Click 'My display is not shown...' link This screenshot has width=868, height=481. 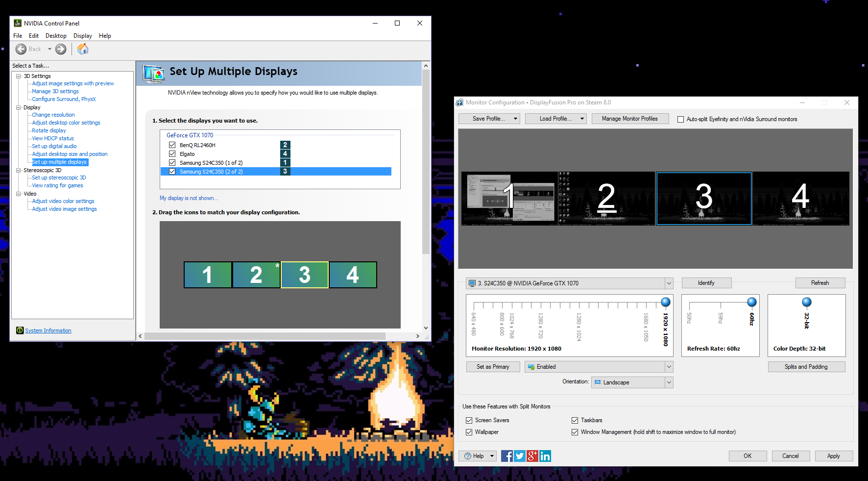point(189,198)
